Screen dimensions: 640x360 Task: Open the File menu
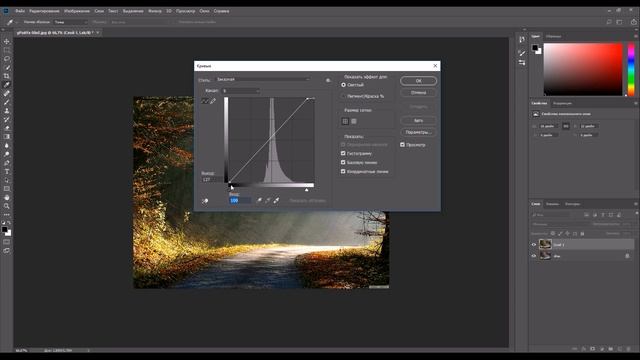(x=20, y=11)
